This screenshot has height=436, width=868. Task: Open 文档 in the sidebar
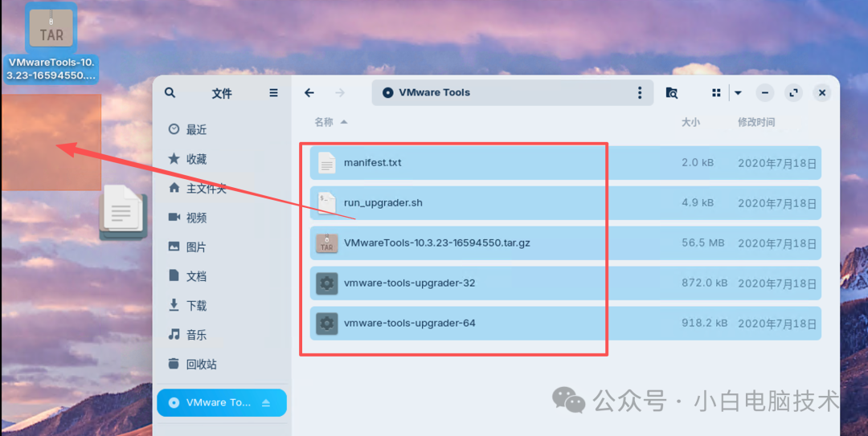pyautogui.click(x=197, y=277)
